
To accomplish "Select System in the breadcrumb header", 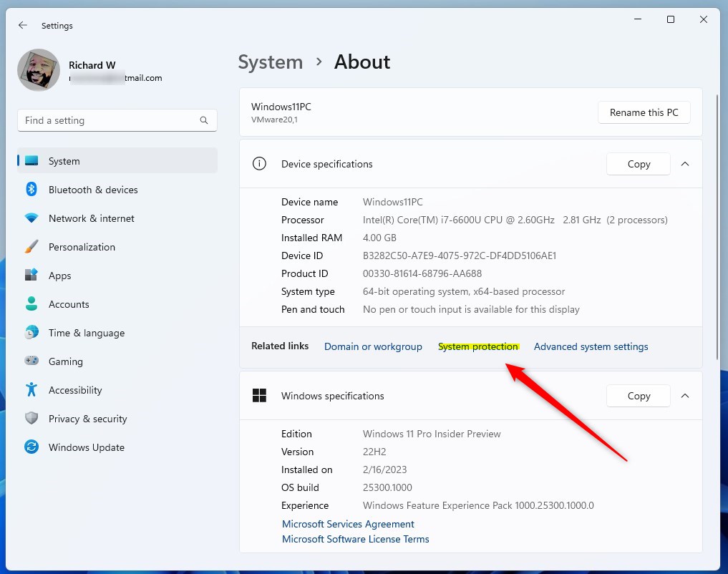I will 270,62.
